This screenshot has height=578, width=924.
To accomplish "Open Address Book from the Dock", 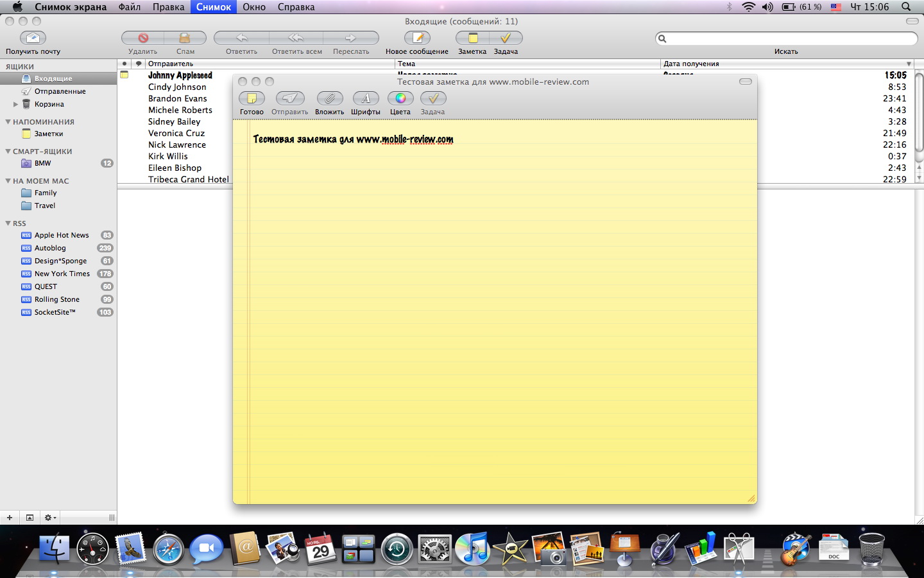I will pos(245,548).
